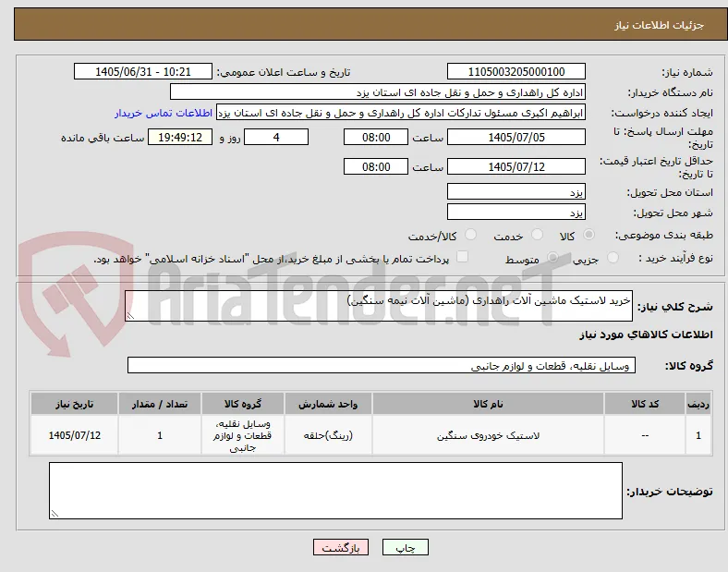Open the اطلاعات تماس خریدار link
The image size is (728, 572).
tap(164, 113)
